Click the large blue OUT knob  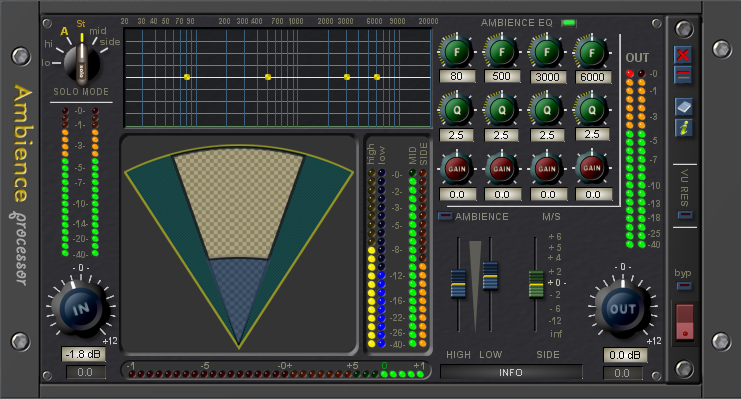click(622, 309)
